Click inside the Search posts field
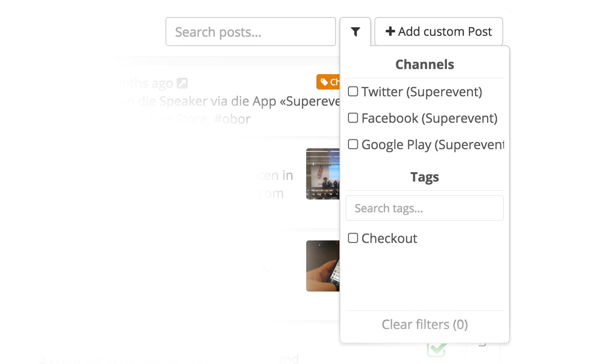 click(251, 32)
